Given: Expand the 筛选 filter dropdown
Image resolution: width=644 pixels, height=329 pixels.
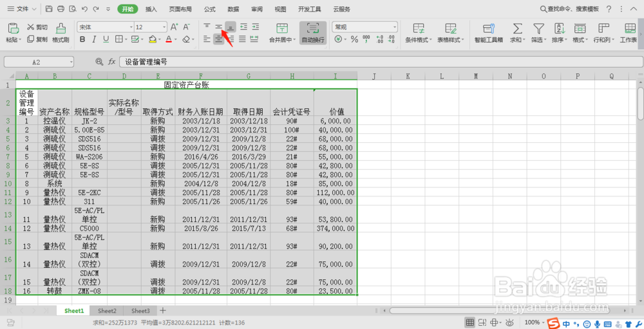Looking at the screenshot, I should pyautogui.click(x=545, y=40).
